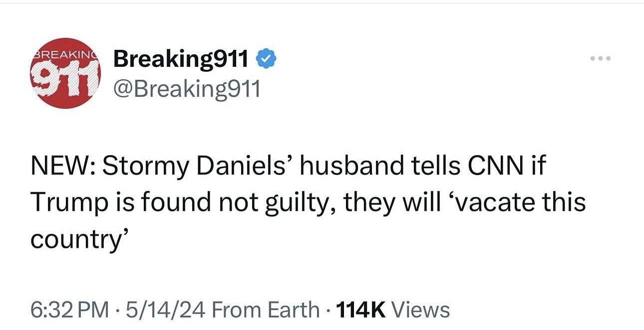Screen dimensions: 644x330
Task: Open the @Breaking911 handle link
Action: click(x=187, y=89)
